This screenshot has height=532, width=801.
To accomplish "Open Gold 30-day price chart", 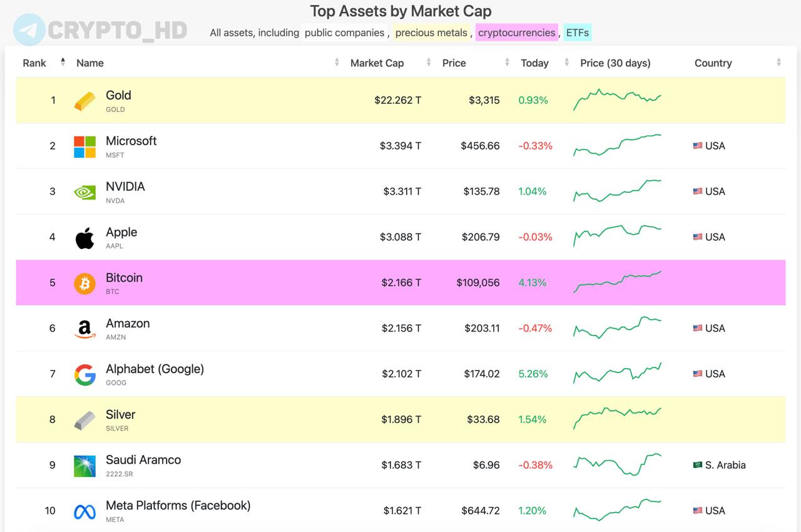I will [x=617, y=100].
